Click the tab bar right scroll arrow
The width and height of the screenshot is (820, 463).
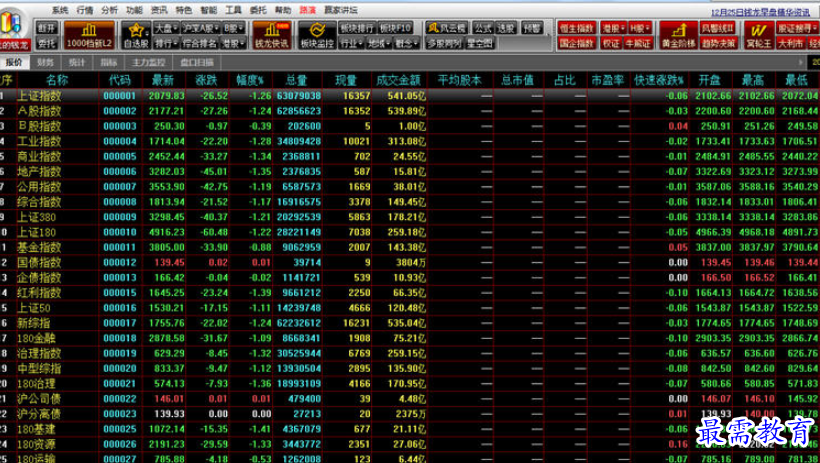pyautogui.click(x=800, y=62)
